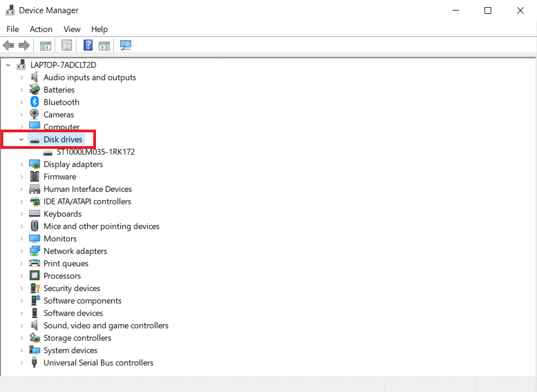Select the Processors category
Viewport: 537px width, 392px height.
pos(62,276)
